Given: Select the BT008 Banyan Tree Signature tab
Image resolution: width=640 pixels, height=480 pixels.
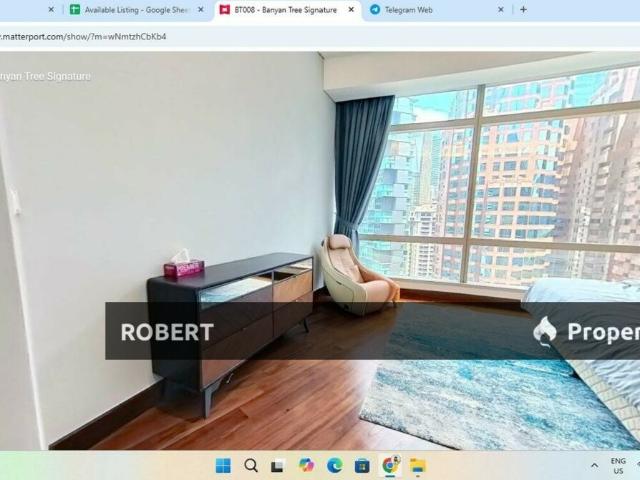Looking at the screenshot, I should [x=287, y=10].
